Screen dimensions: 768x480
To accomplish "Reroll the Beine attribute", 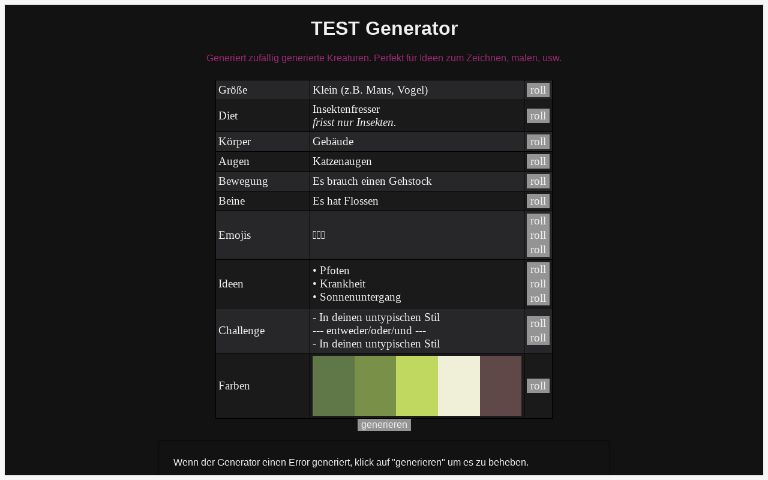I will pyautogui.click(x=538, y=201).
